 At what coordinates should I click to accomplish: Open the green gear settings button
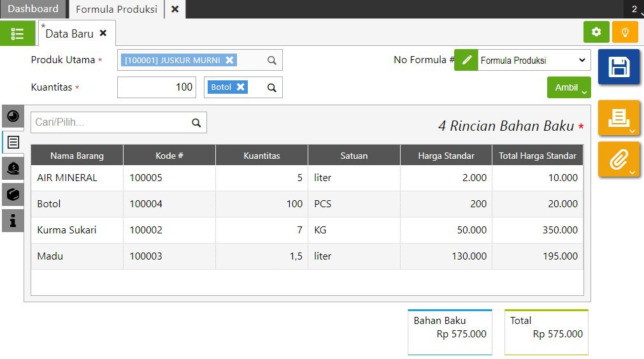click(x=596, y=32)
